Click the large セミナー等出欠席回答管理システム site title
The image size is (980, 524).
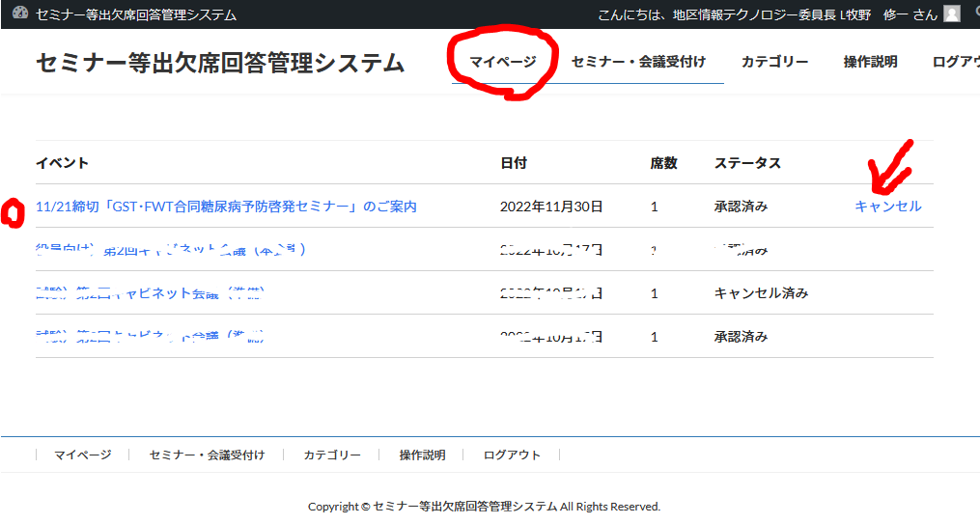coord(220,63)
